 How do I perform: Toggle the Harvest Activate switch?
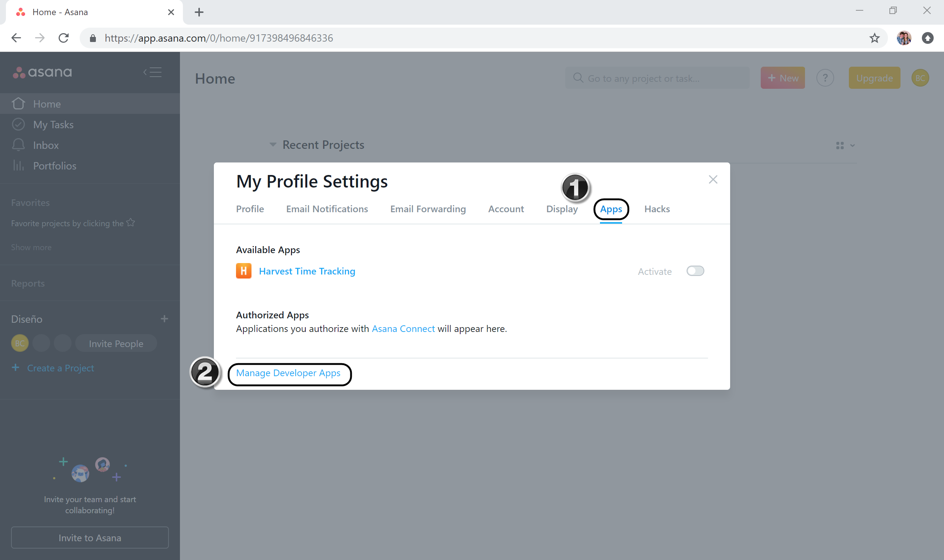tap(695, 271)
